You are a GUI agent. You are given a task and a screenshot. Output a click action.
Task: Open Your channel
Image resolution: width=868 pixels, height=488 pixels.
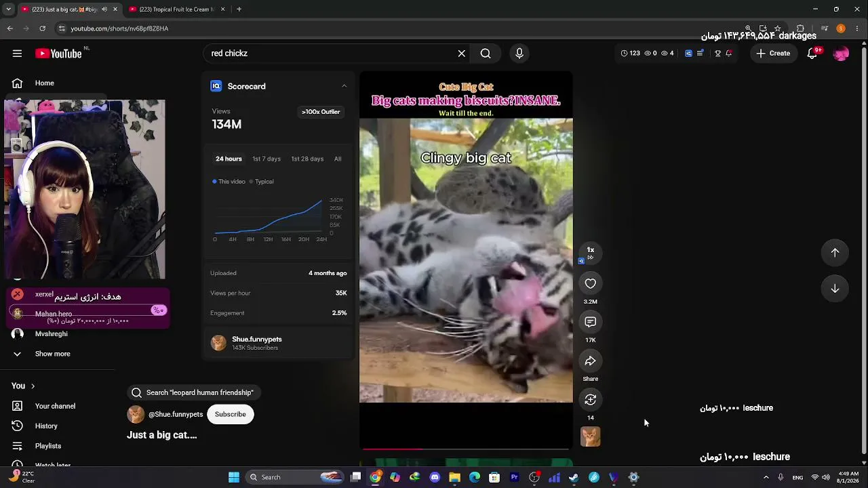(54, 406)
